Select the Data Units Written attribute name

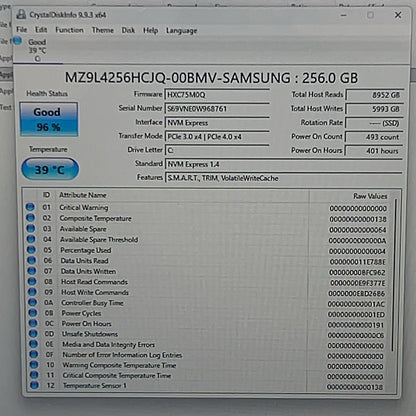pos(88,271)
